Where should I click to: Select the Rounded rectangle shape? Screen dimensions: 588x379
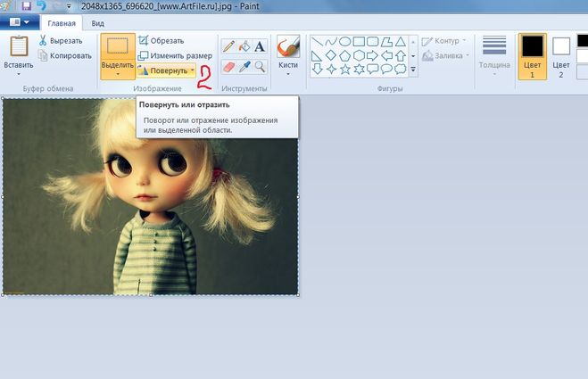point(373,42)
